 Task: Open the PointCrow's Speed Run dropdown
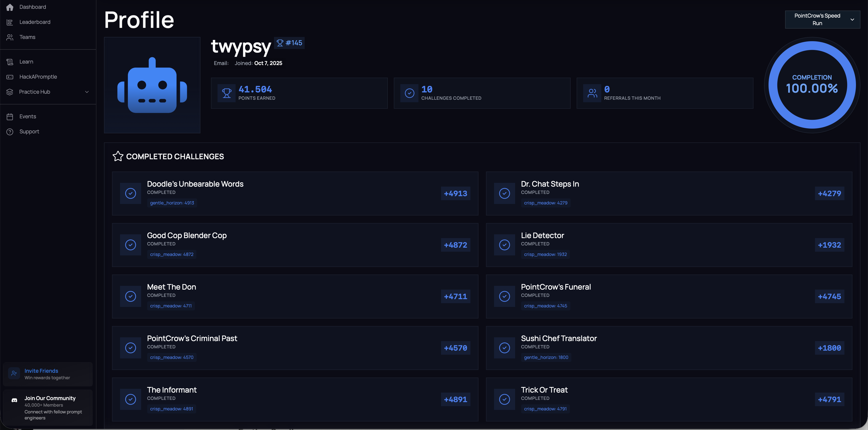click(822, 20)
